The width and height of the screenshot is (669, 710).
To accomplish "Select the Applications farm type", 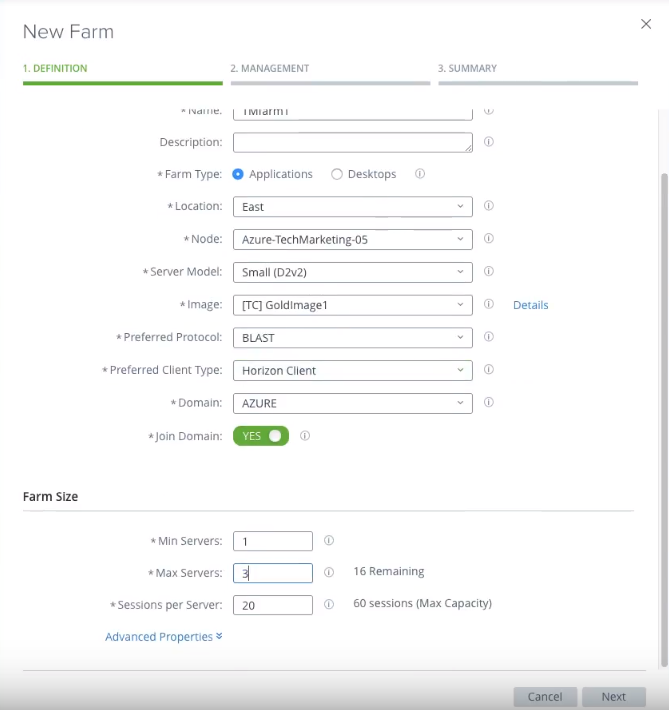I will coord(238,174).
